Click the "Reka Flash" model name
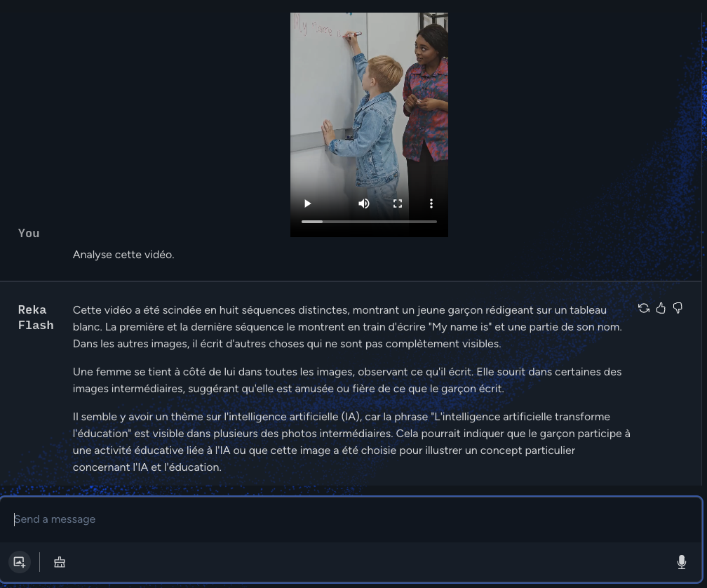Viewport: 707px width, 588px height. [36, 317]
